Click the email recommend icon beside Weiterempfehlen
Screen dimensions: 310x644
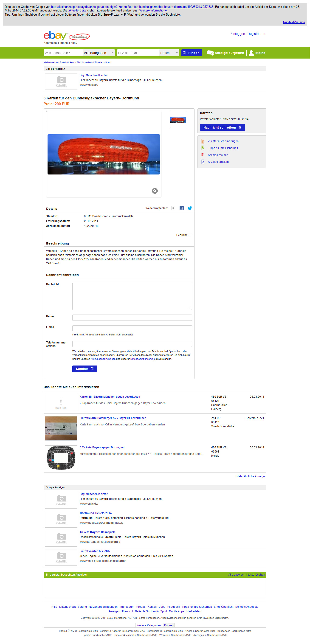click(x=173, y=208)
